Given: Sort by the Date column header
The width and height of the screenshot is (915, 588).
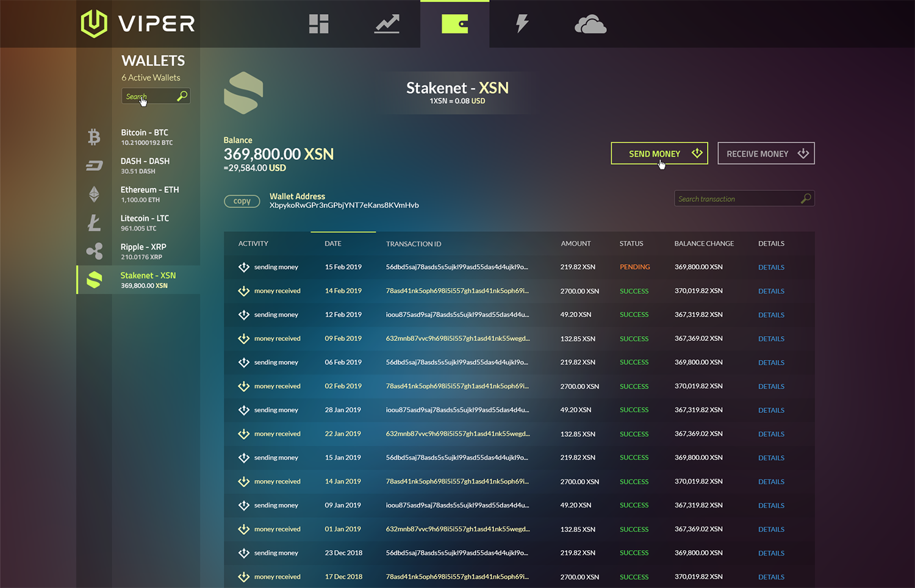Looking at the screenshot, I should 333,243.
